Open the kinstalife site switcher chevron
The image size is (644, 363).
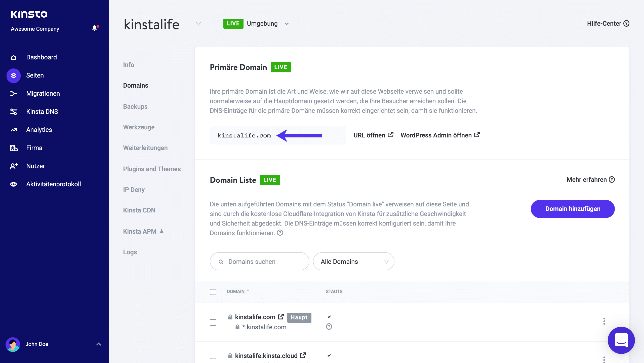198,24
